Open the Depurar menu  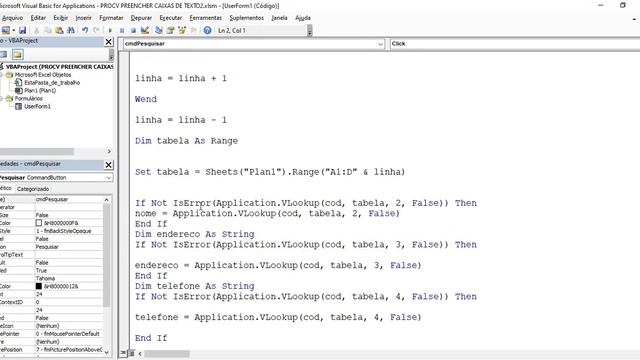(141, 18)
